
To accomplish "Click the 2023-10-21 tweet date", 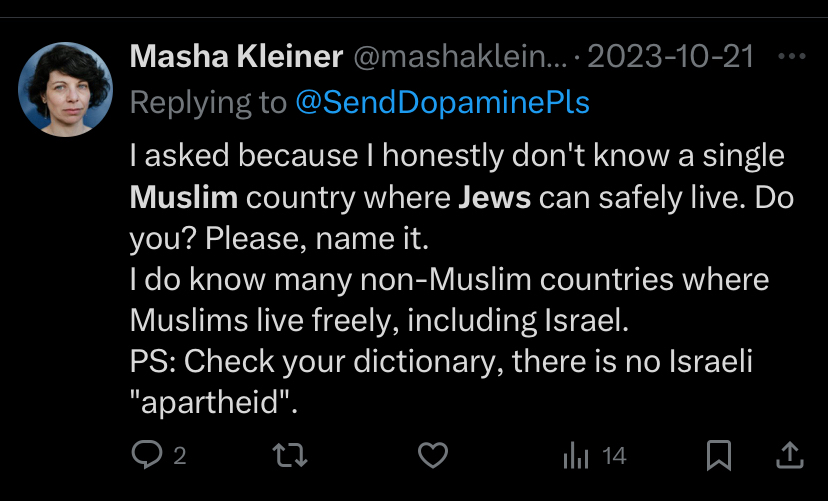I will click(x=670, y=56).
